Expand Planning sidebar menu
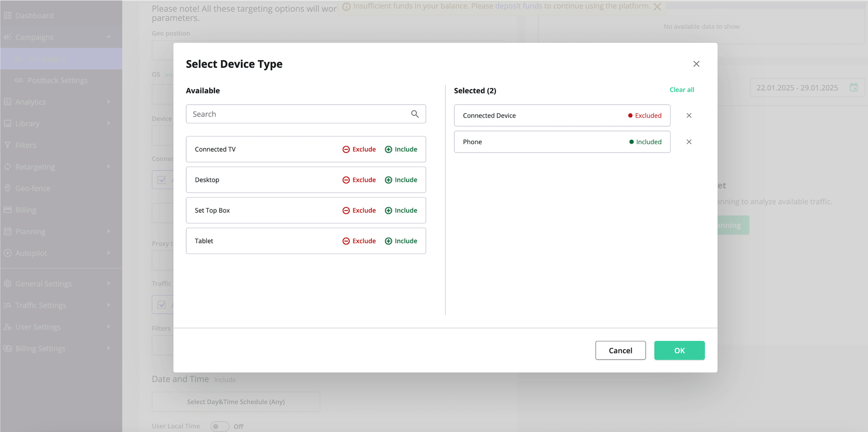This screenshot has width=868, height=432. 61,231
